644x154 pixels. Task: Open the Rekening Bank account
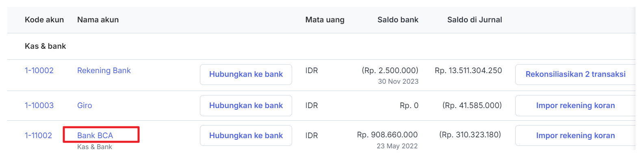click(104, 71)
